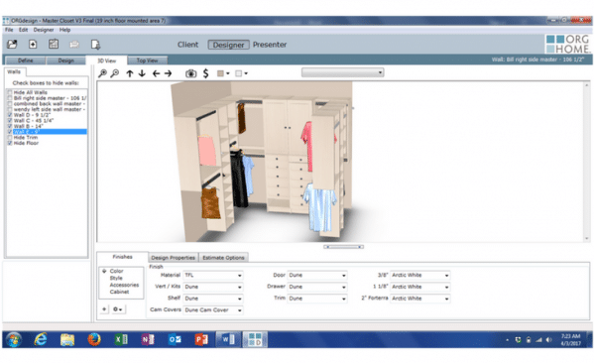Export the design document icon
This screenshot has width=595, height=364.
[x=95, y=45]
